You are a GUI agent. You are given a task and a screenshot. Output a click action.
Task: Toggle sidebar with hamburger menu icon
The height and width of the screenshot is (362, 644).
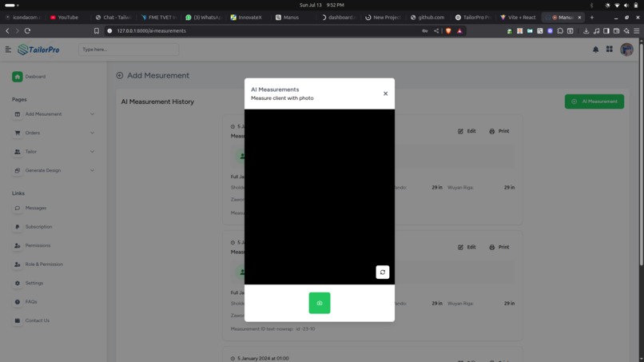[8, 50]
